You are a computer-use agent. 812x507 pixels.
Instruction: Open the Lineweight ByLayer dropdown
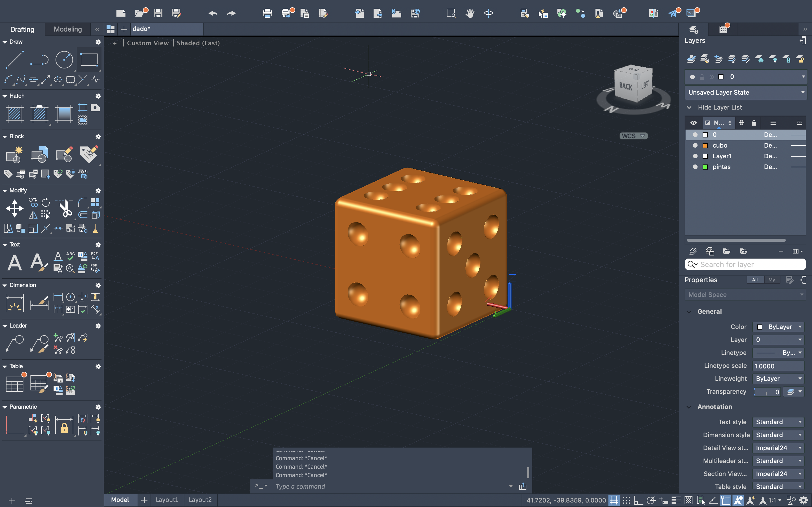778,379
